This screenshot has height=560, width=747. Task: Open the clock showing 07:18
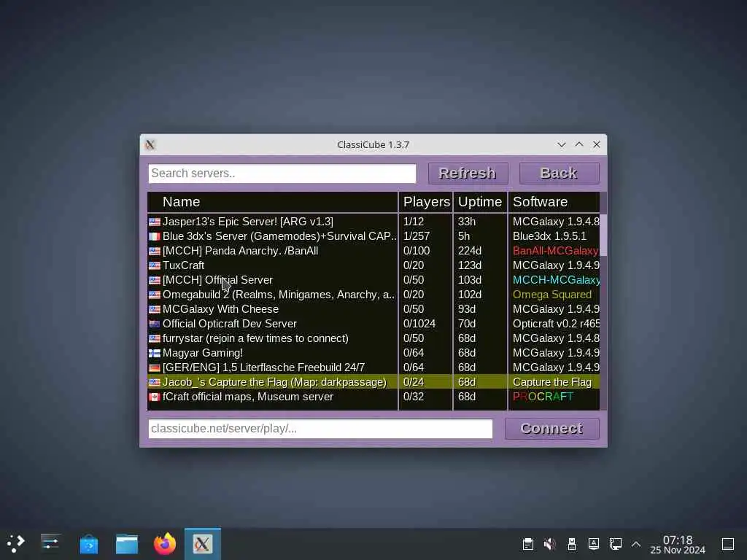(x=678, y=544)
